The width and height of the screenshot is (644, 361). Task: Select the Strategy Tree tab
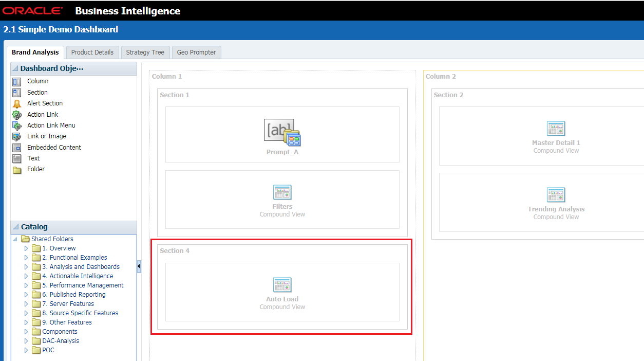pyautogui.click(x=145, y=52)
